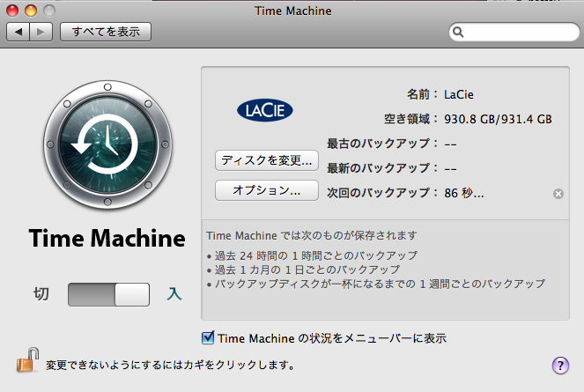Minimize the window with yellow button

click(31, 11)
